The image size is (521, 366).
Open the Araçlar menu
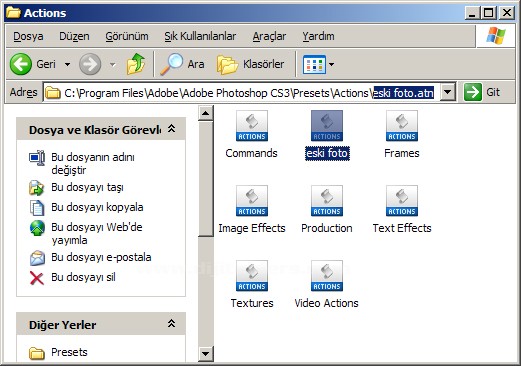[x=269, y=36]
